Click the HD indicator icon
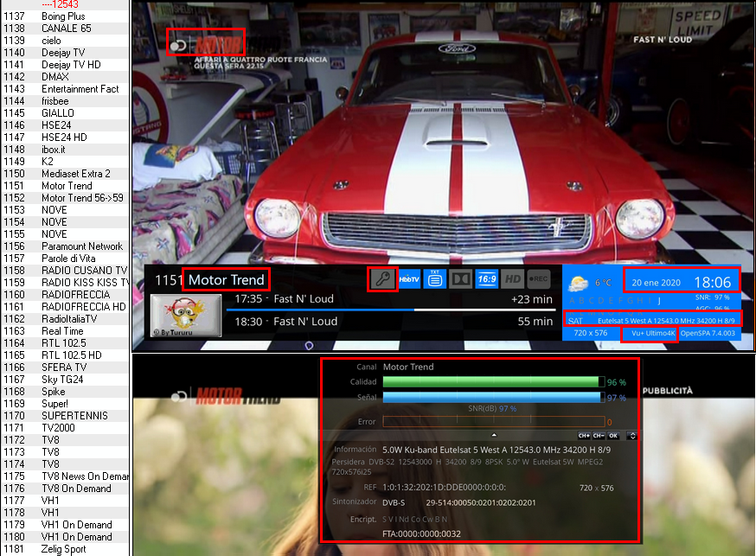This screenshot has width=756, height=556. [x=512, y=279]
